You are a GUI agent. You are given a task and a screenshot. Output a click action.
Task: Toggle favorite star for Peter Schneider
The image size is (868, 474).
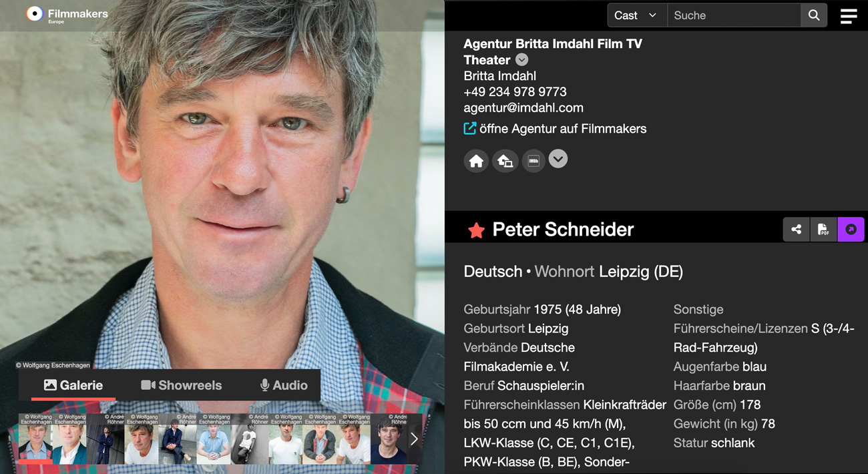(476, 230)
